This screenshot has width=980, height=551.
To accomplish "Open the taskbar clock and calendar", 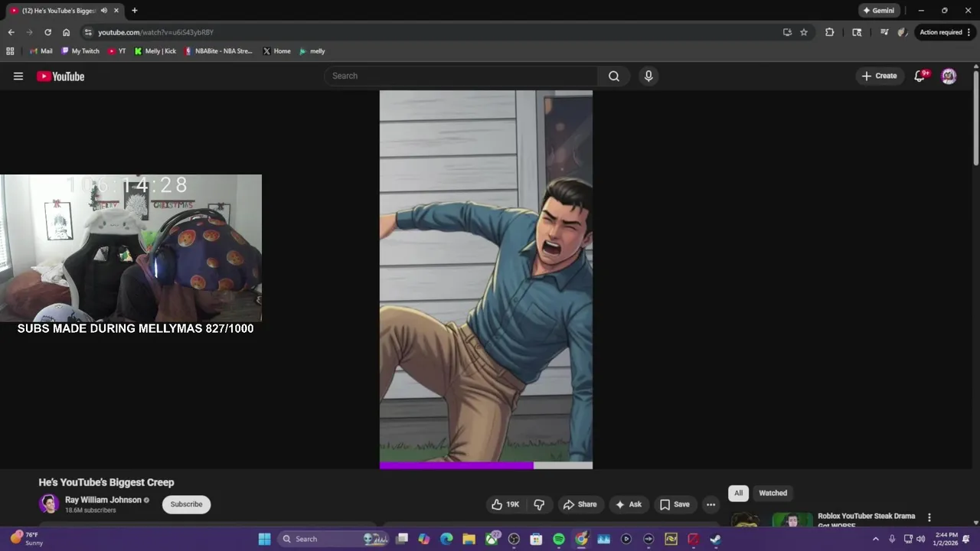I will 945,539.
